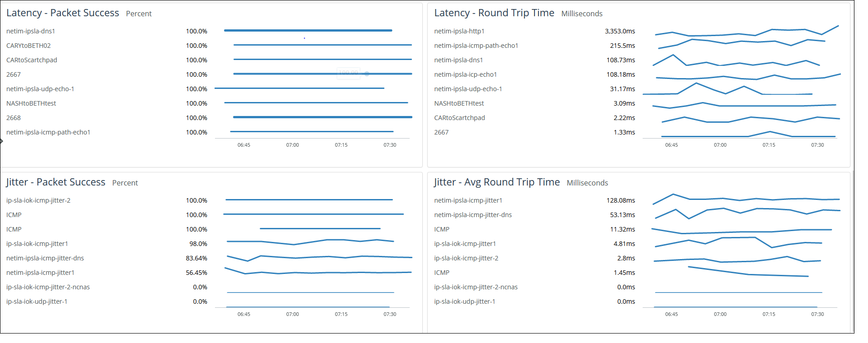Open netim-ipsla-http1 in Latency Round Trip Time

(x=459, y=31)
